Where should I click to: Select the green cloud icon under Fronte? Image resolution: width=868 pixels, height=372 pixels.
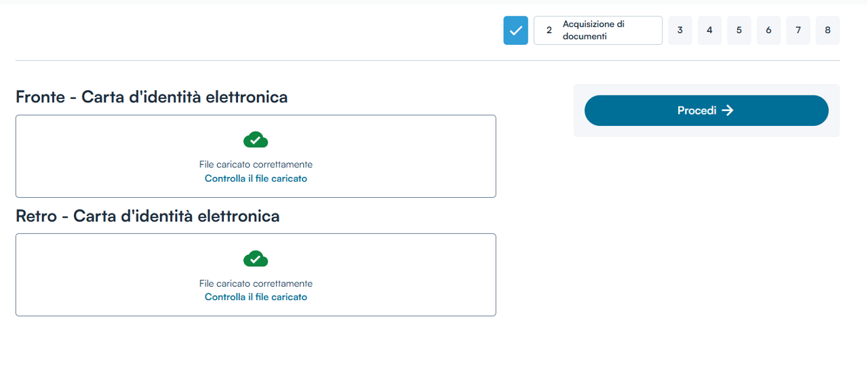pyautogui.click(x=256, y=140)
